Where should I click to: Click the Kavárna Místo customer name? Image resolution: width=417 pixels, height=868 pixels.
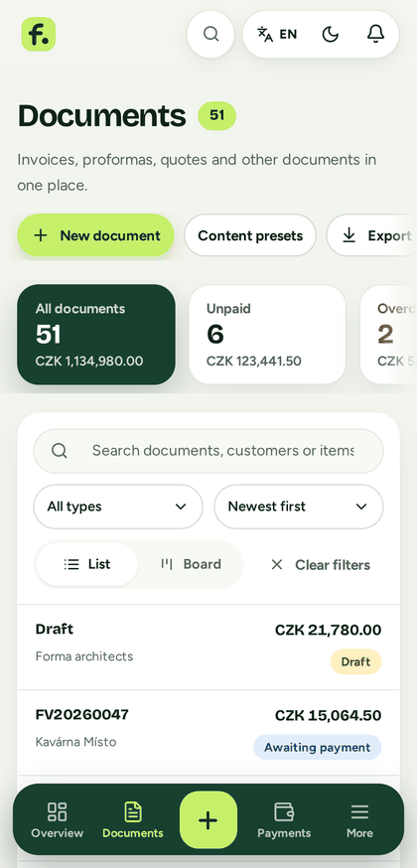(x=75, y=742)
